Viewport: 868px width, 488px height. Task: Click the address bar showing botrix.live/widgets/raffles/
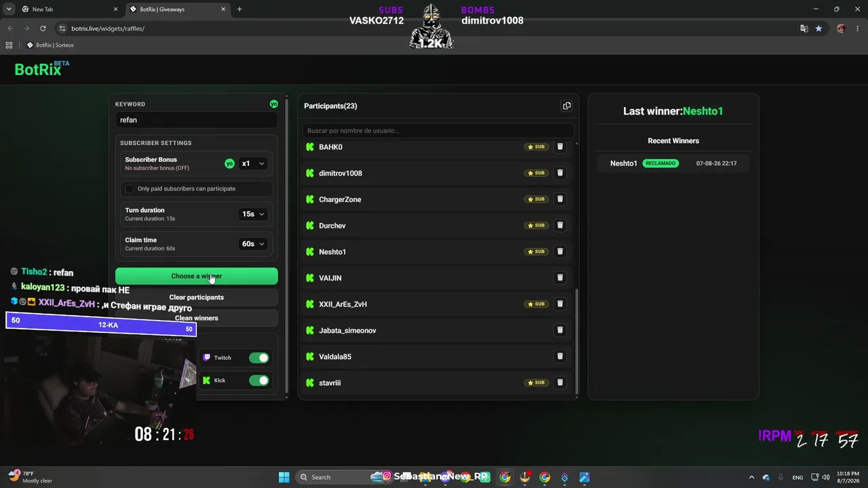point(427,28)
